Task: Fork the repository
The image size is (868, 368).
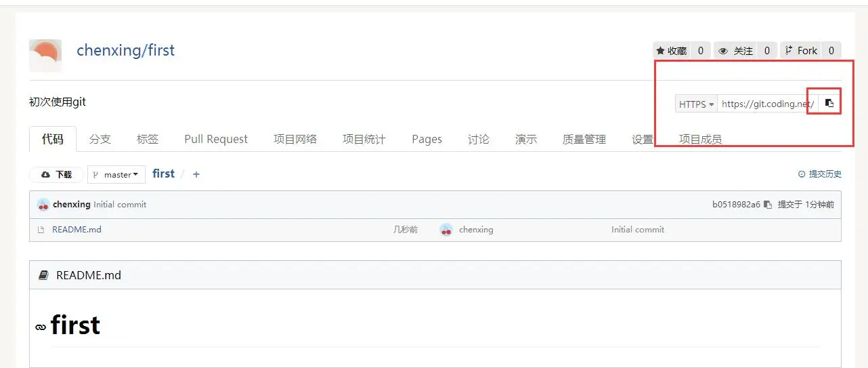Action: tap(801, 51)
